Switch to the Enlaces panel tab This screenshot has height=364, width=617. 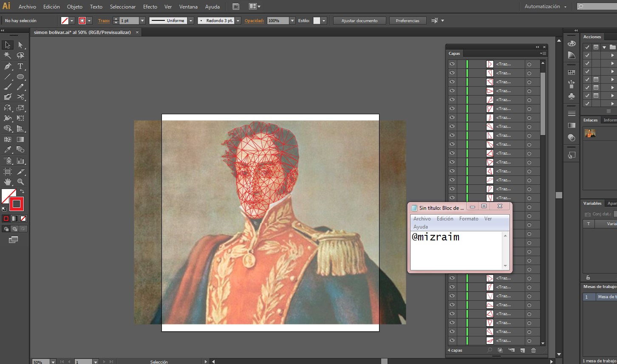590,120
